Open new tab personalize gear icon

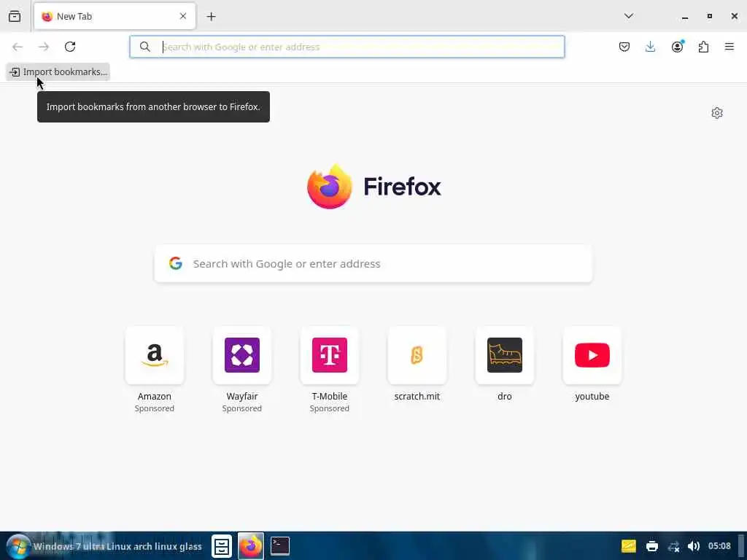coord(716,113)
